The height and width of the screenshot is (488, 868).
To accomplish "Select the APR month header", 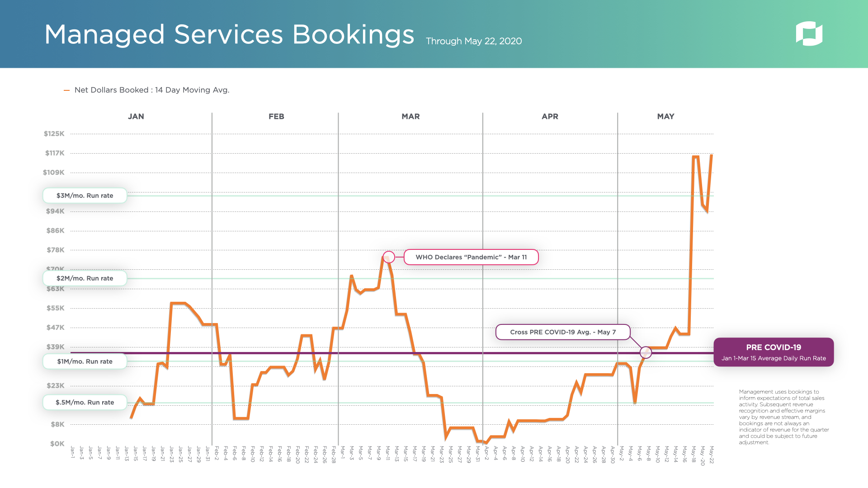I will 550,117.
